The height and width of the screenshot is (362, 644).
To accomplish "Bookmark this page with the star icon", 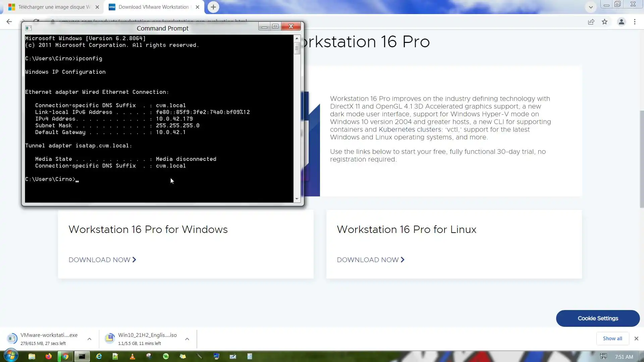I will coord(604,22).
